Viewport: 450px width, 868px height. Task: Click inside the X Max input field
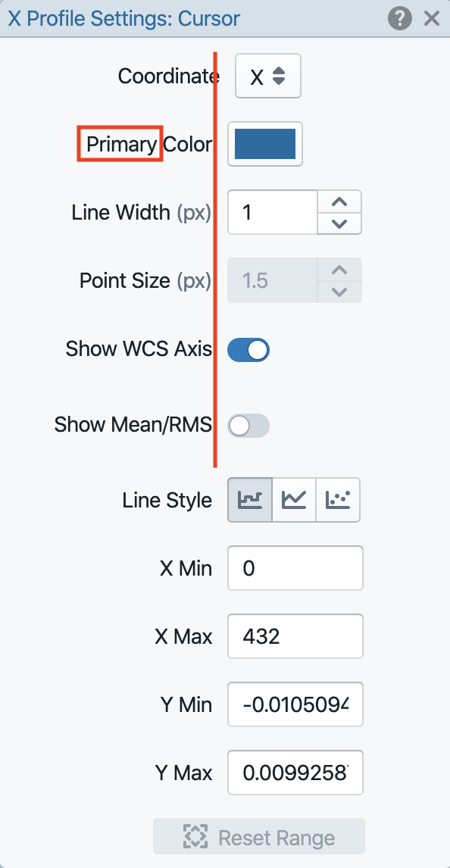pos(295,636)
